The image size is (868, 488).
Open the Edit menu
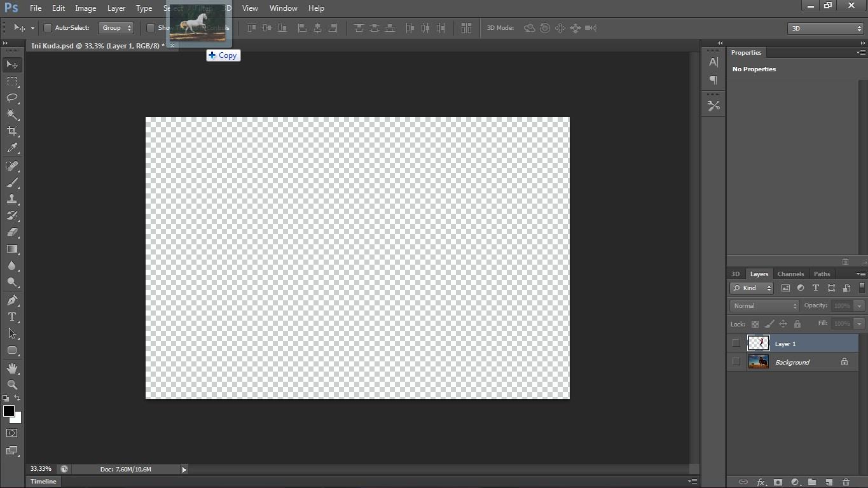click(x=59, y=8)
